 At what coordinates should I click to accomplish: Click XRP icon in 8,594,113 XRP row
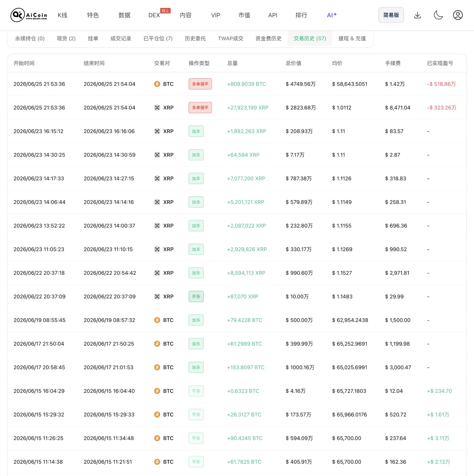tap(157, 273)
